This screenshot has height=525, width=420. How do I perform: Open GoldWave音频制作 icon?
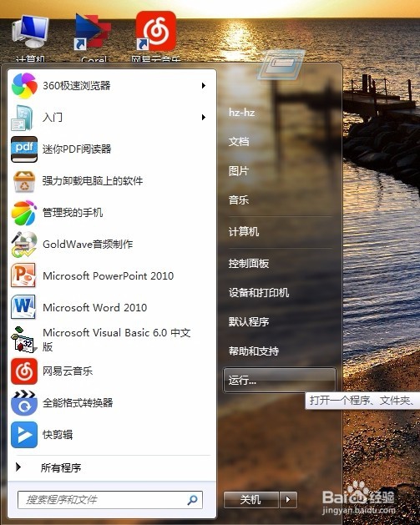coord(23,245)
